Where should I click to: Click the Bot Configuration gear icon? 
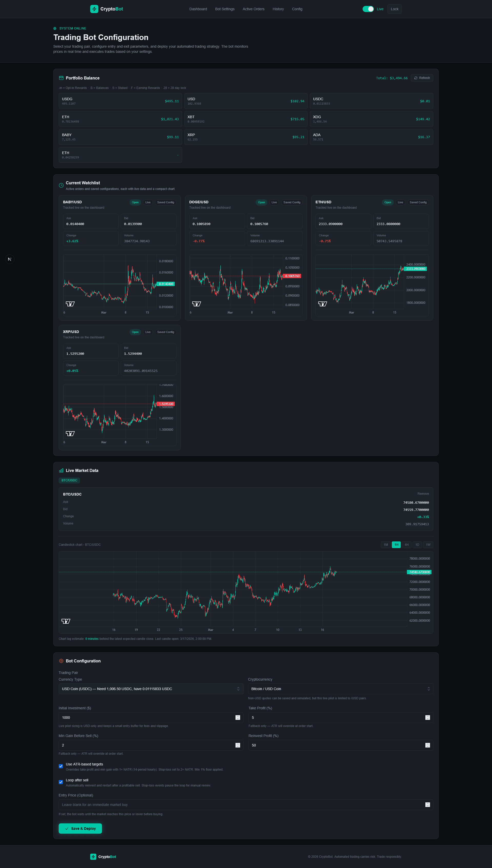click(x=61, y=661)
